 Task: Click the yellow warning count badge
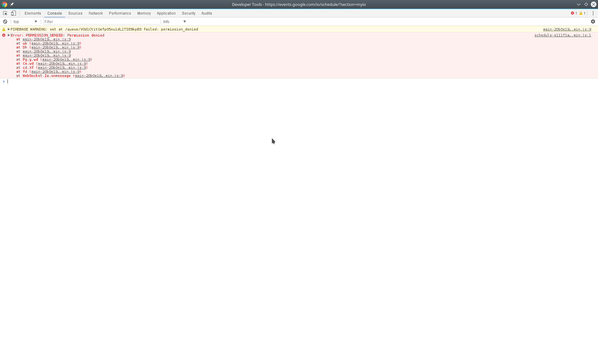[582, 13]
